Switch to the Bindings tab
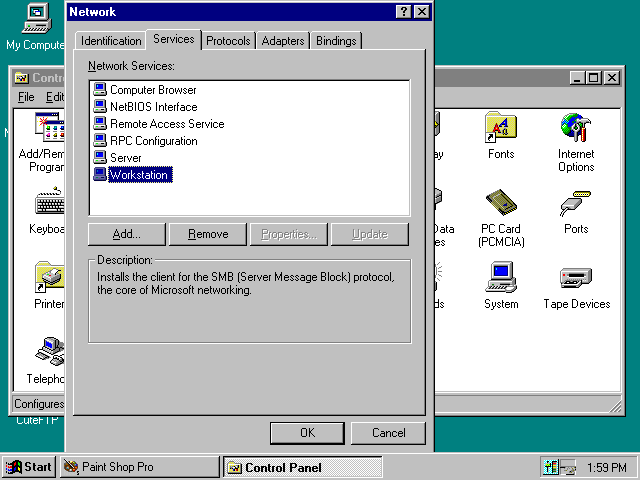Viewport: 640px width, 480px height. pos(336,41)
